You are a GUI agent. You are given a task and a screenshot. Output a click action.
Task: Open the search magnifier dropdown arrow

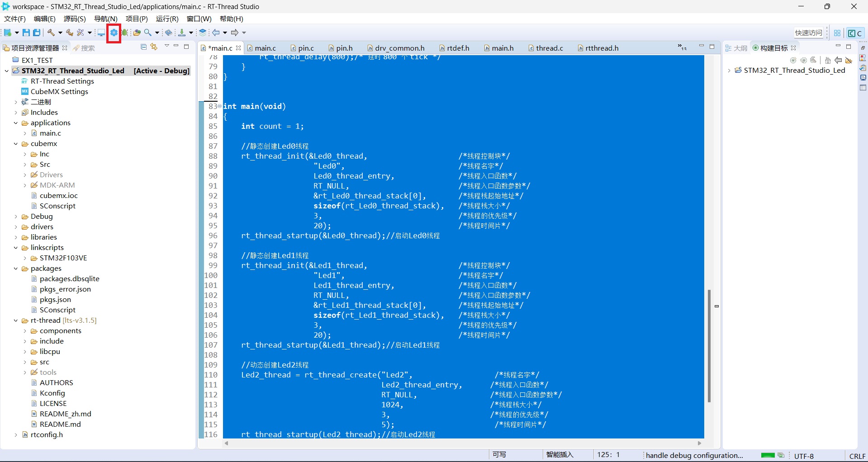(x=157, y=33)
